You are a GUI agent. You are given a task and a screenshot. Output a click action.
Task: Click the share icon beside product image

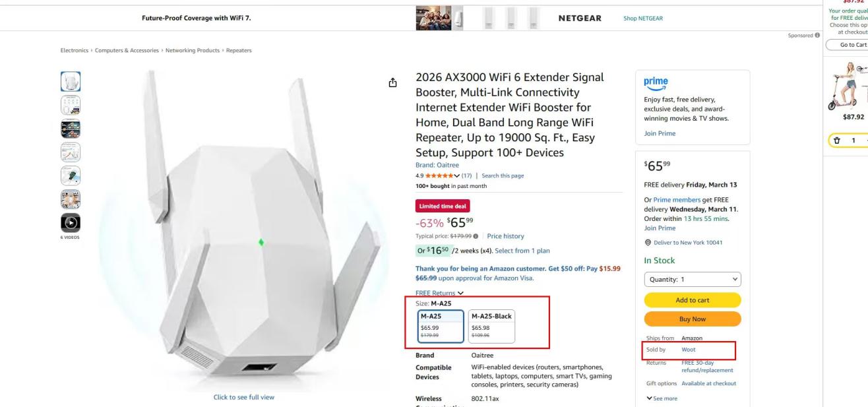(x=392, y=82)
